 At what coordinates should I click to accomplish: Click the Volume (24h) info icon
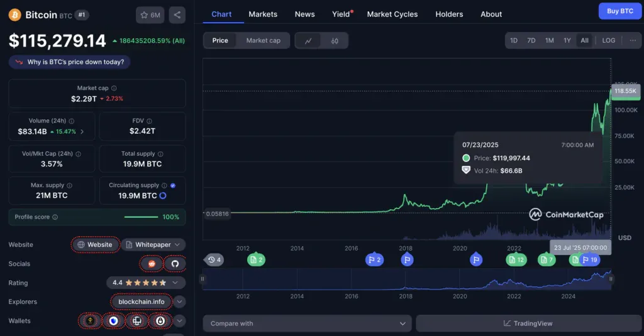pyautogui.click(x=72, y=121)
